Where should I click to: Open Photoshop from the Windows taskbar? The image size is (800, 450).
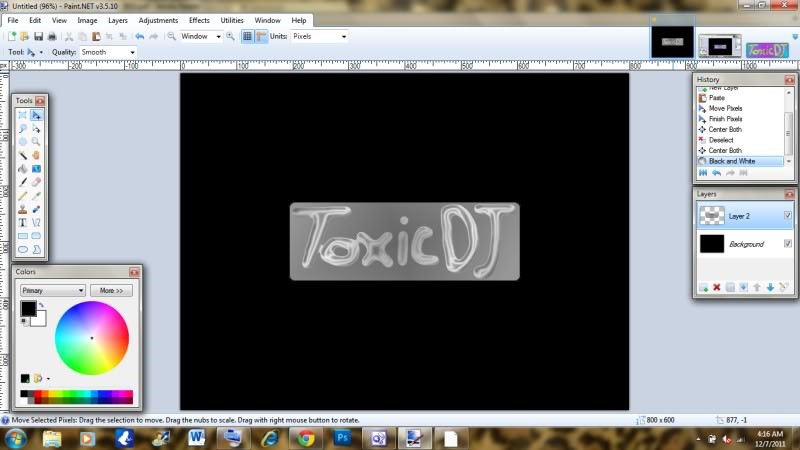click(x=342, y=438)
